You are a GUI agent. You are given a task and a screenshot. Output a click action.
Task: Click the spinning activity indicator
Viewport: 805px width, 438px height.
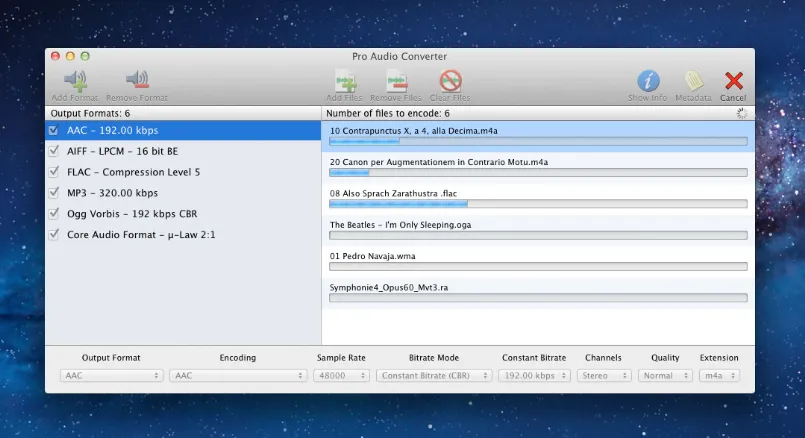click(x=742, y=113)
